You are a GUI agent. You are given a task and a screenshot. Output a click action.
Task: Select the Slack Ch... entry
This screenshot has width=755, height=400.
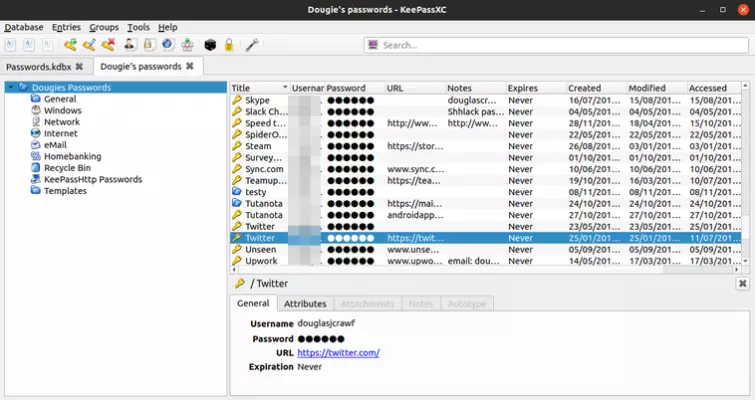click(485, 112)
